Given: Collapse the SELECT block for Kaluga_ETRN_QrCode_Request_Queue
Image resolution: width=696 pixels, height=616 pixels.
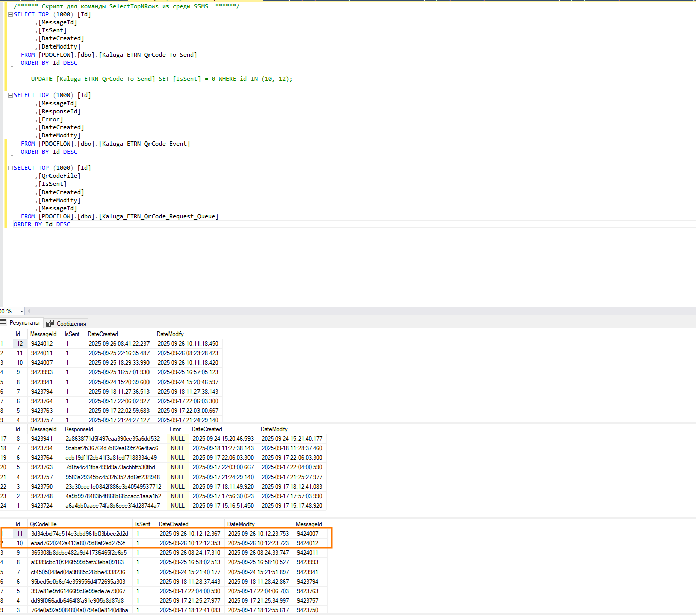Looking at the screenshot, I should pos(10,168).
